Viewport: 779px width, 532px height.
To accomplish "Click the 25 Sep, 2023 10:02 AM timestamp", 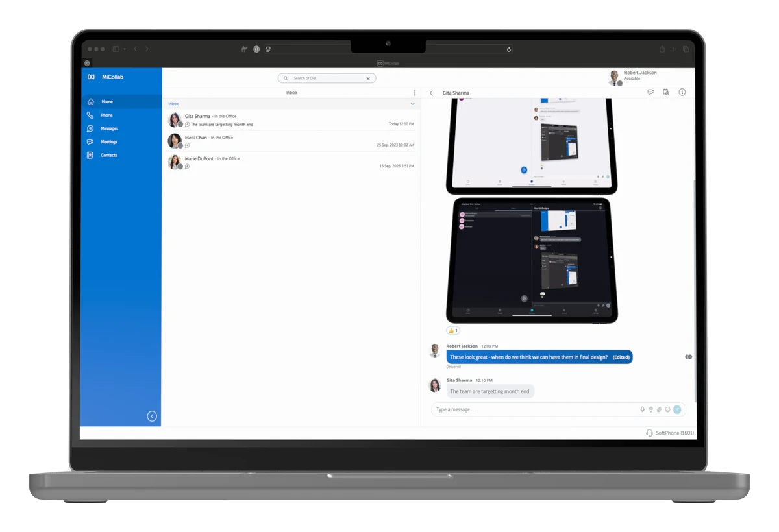I will coord(395,145).
